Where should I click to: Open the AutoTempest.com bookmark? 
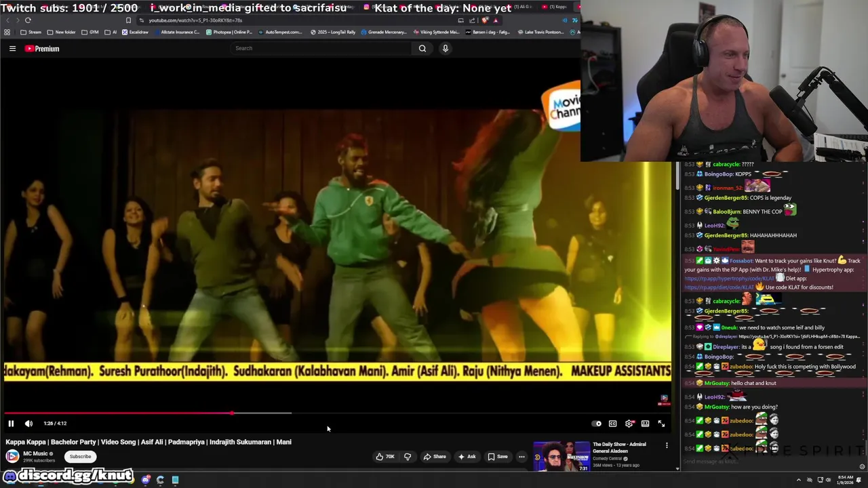pos(281,32)
